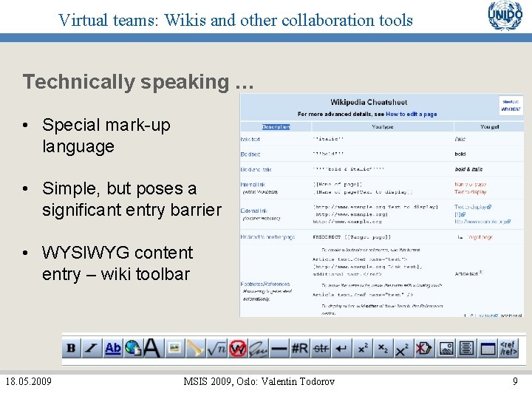Click the 'Italic text' description link
This screenshot has width=532, height=399.
point(250,139)
